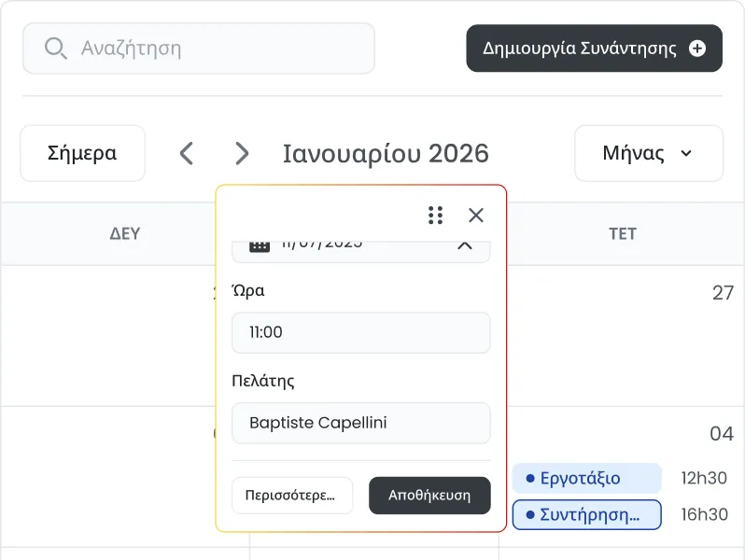Click the search magnifier icon
The image size is (745, 560).
pos(56,49)
